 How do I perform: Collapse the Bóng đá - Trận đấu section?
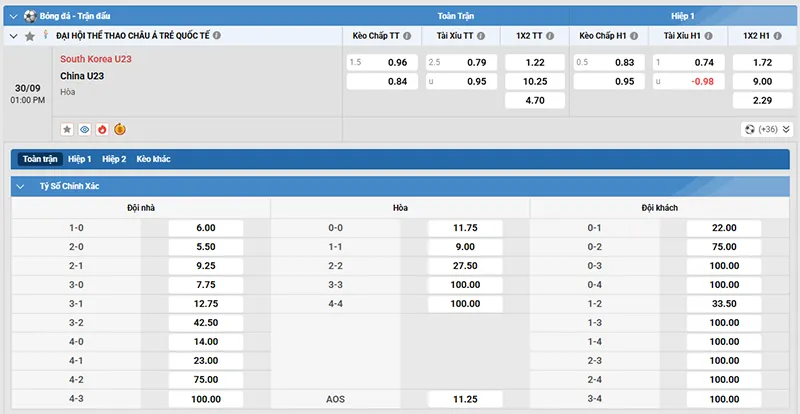14,16
